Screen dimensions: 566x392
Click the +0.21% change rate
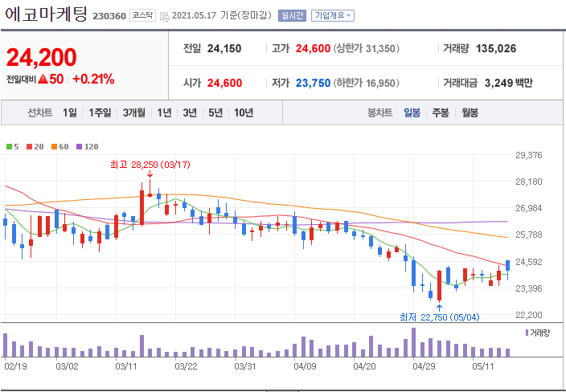(x=93, y=79)
